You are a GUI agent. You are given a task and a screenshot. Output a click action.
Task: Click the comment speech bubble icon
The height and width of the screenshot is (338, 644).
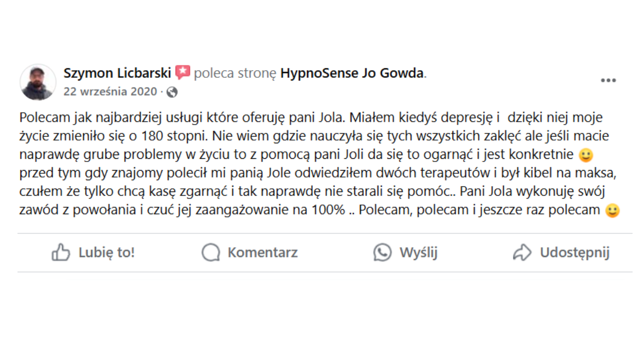point(211,253)
